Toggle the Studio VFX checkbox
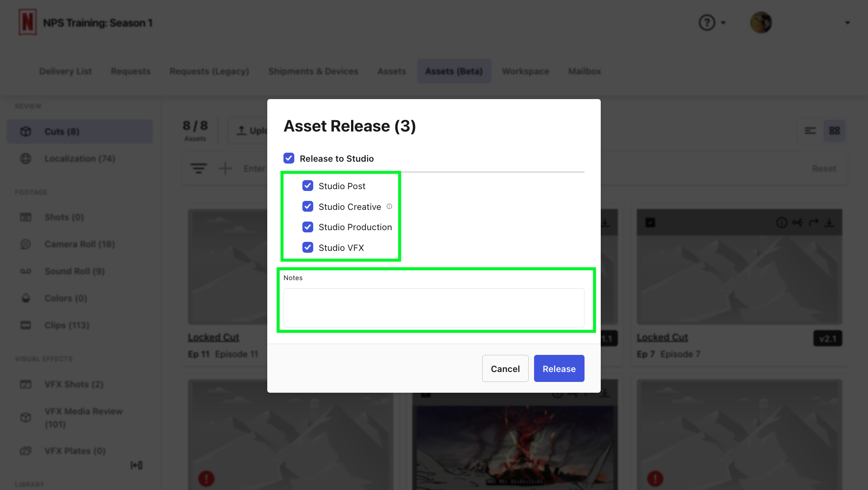 308,247
